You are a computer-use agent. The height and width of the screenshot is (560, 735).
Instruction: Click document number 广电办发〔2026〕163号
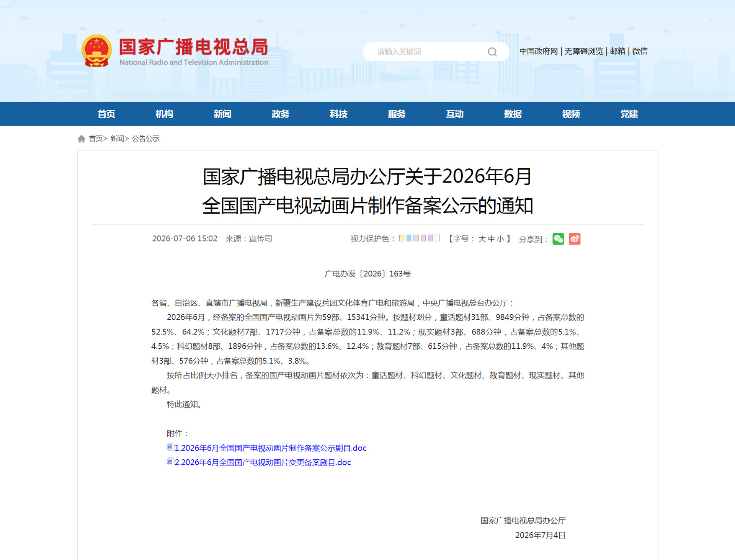tap(367, 274)
